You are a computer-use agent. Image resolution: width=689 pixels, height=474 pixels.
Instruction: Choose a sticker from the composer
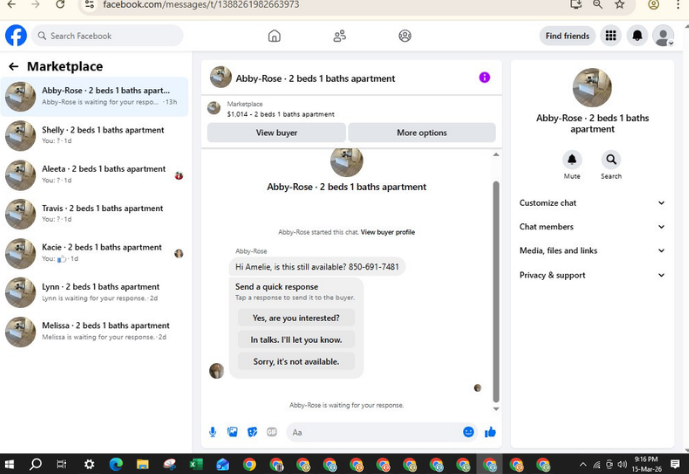click(x=252, y=432)
